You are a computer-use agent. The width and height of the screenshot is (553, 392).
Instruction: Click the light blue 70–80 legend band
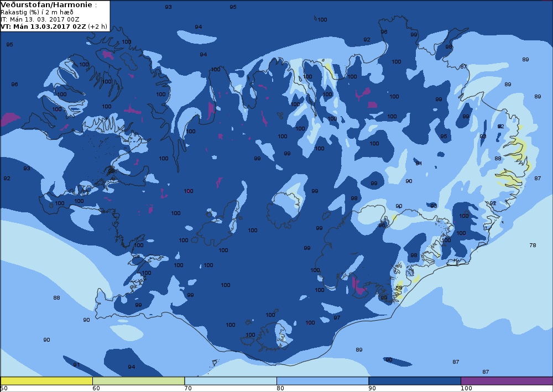click(x=231, y=381)
